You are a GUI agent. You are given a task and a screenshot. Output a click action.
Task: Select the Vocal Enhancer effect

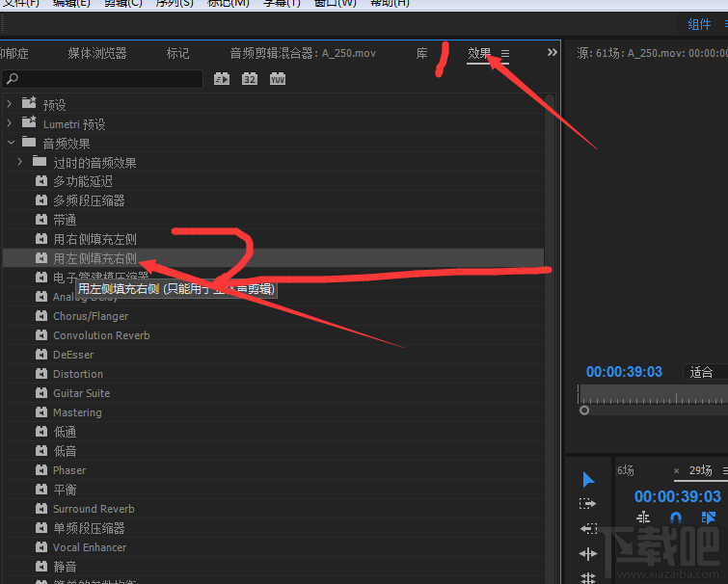[89, 547]
